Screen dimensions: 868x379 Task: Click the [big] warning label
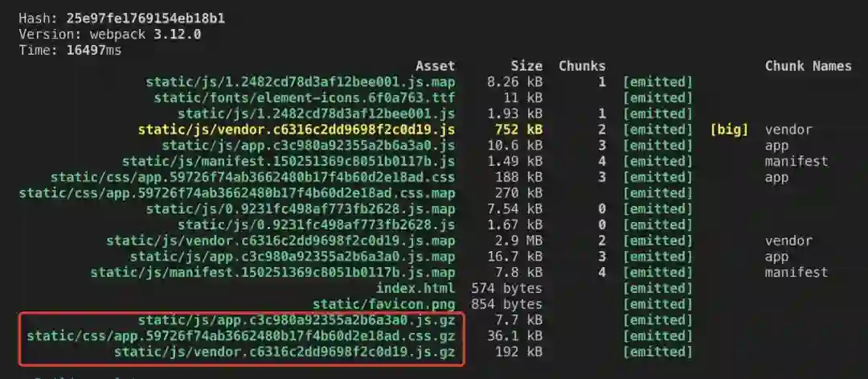click(x=729, y=130)
